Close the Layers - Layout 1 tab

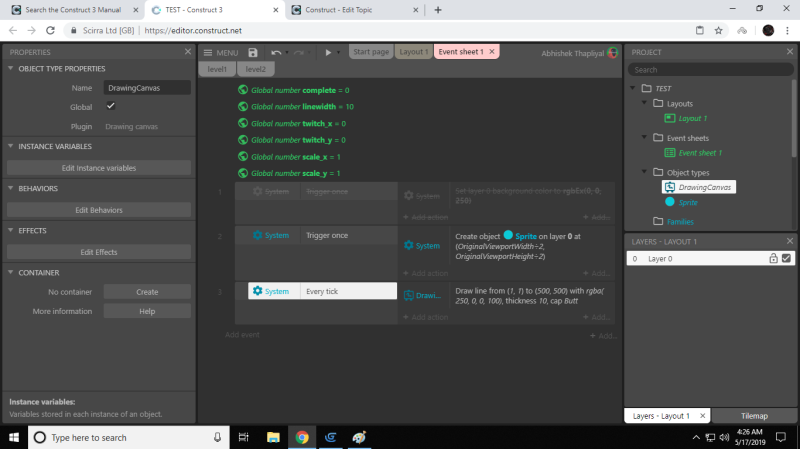pos(703,416)
